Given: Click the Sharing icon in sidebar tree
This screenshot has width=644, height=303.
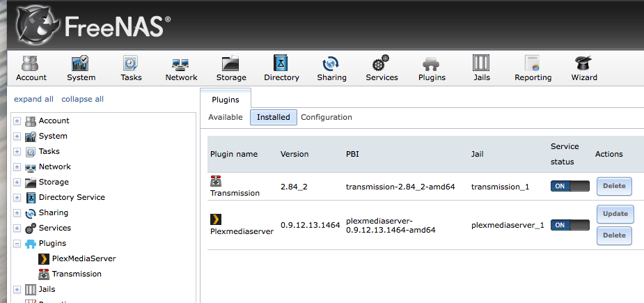Looking at the screenshot, I should point(31,213).
